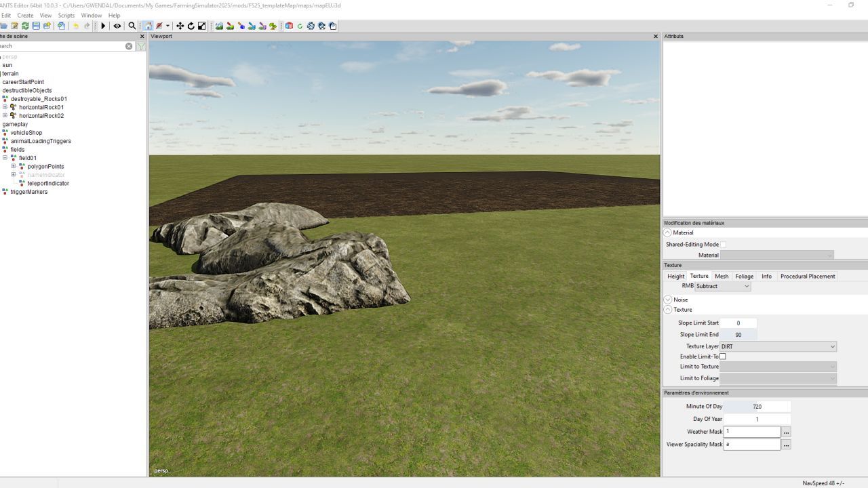The width and height of the screenshot is (868, 488).
Task: Click the eye visibility icon in toolbar
Action: tap(117, 26)
